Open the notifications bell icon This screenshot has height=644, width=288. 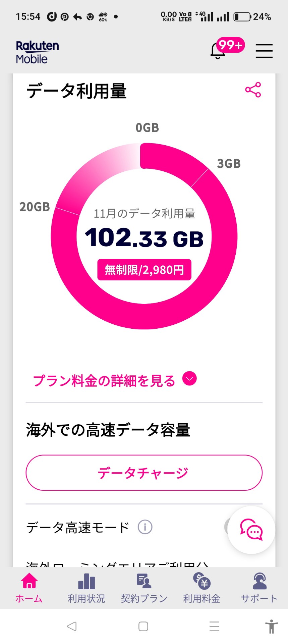[x=218, y=51]
